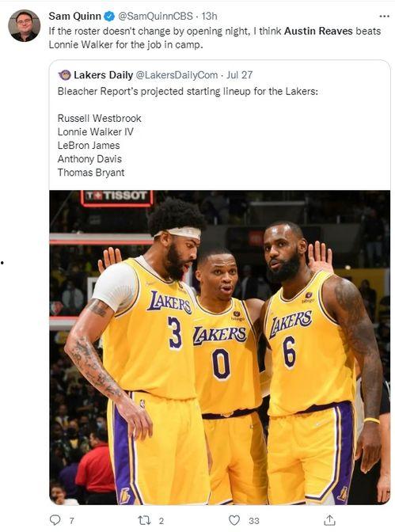
Task: Open the three-dot more options menu
Action: coord(384,16)
